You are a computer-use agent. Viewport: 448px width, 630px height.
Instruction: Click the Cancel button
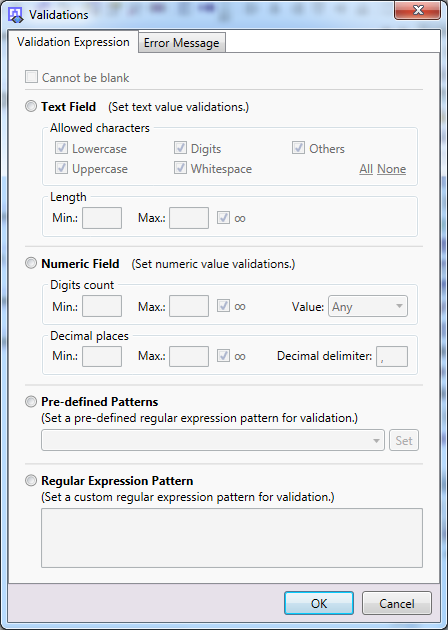pyautogui.click(x=397, y=603)
